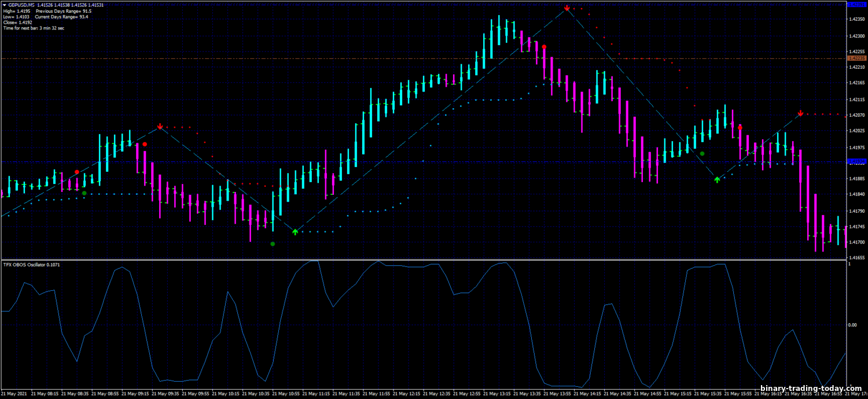Click the large red dot above the 13:35 candles

(544, 47)
